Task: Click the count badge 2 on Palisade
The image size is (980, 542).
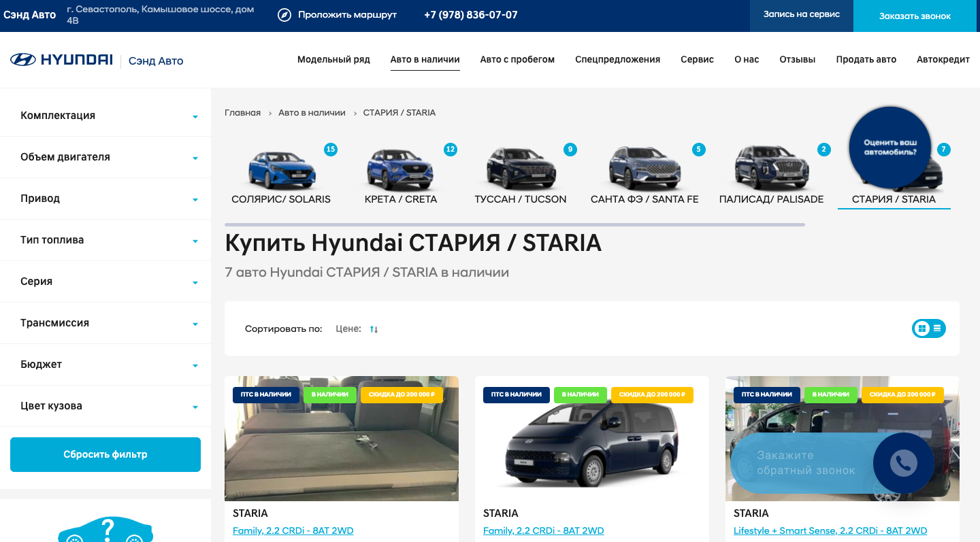Action: [824, 149]
